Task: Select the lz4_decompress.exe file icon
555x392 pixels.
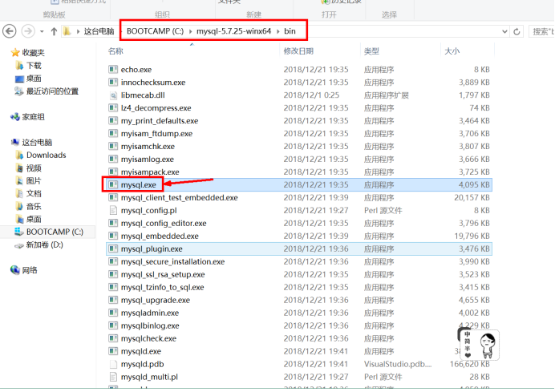Action: coord(113,107)
